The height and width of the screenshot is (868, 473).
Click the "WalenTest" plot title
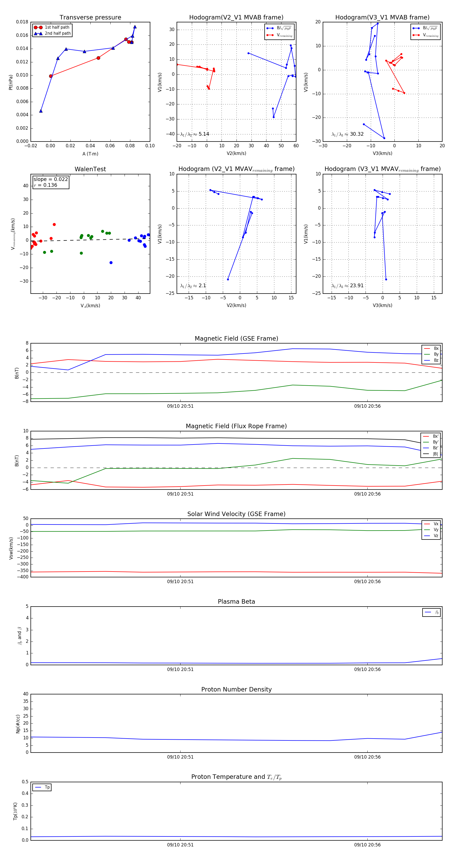point(90,169)
